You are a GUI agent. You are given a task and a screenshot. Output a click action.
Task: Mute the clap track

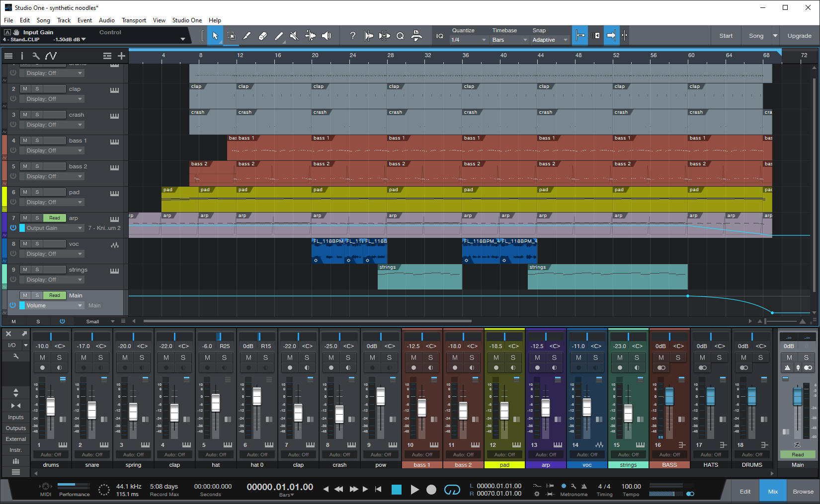25,89
